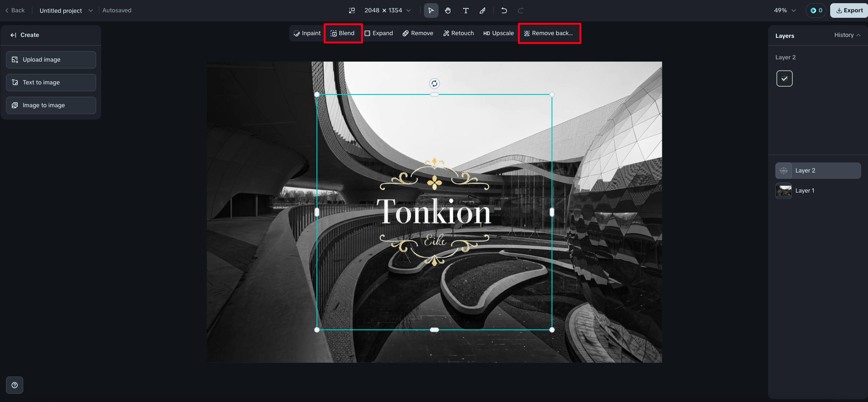Select the Remove eraser tool

coord(418,33)
